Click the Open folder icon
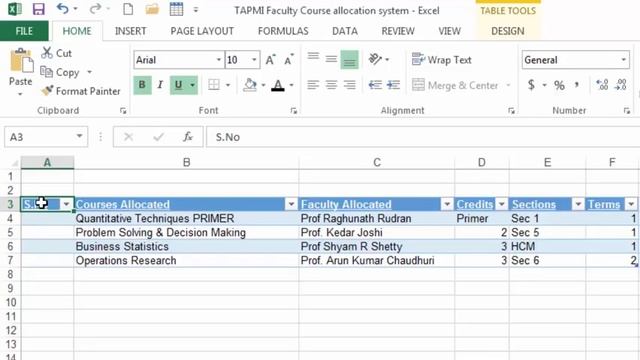The height and width of the screenshot is (360, 640). (152, 9)
